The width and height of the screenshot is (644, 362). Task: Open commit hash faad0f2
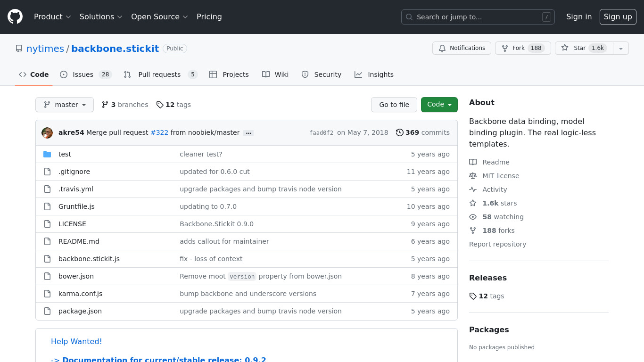(x=321, y=133)
